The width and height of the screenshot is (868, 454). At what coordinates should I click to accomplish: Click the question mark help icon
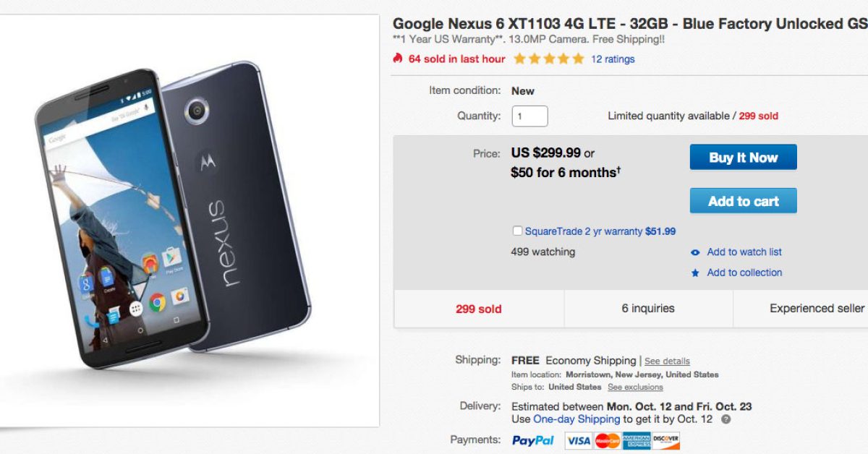[726, 419]
